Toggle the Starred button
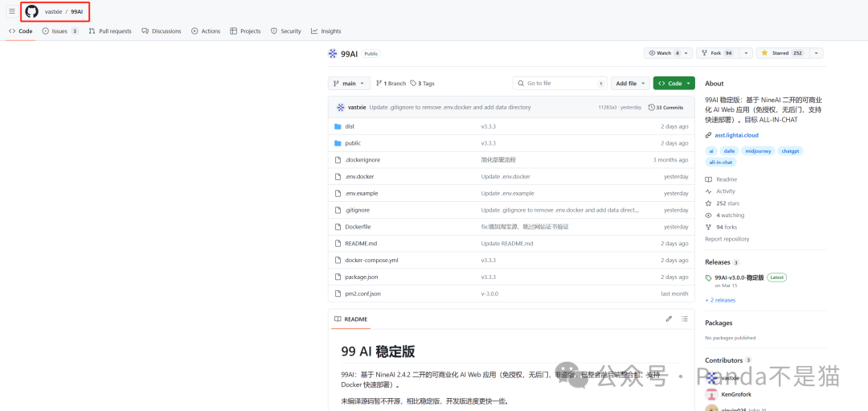This screenshot has width=868, height=411. point(782,53)
